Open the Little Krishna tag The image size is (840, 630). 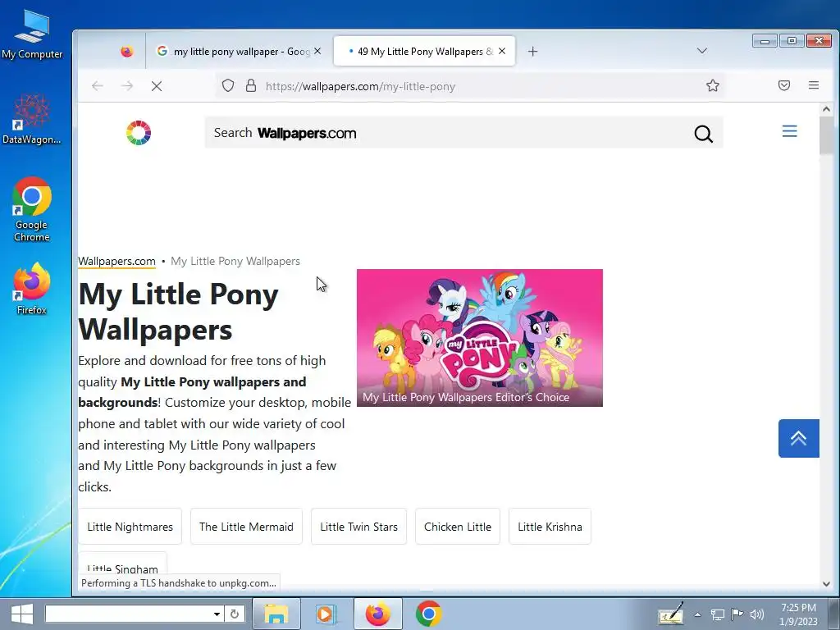pos(550,527)
